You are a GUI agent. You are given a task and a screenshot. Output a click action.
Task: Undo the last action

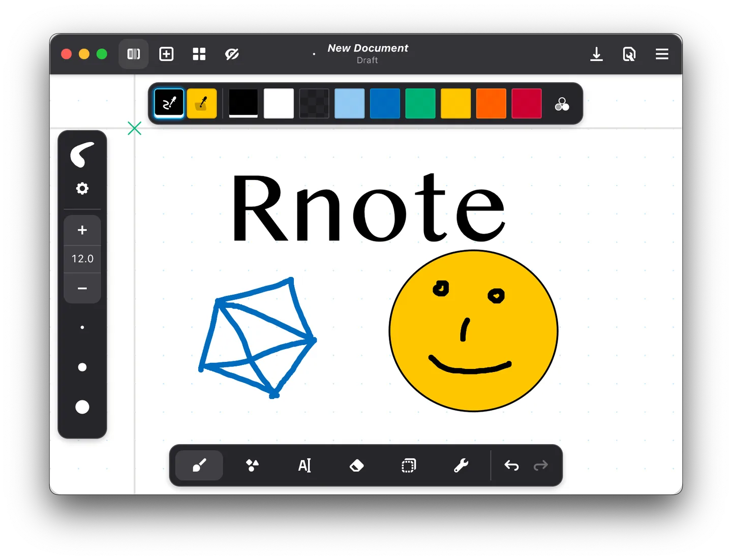point(511,465)
